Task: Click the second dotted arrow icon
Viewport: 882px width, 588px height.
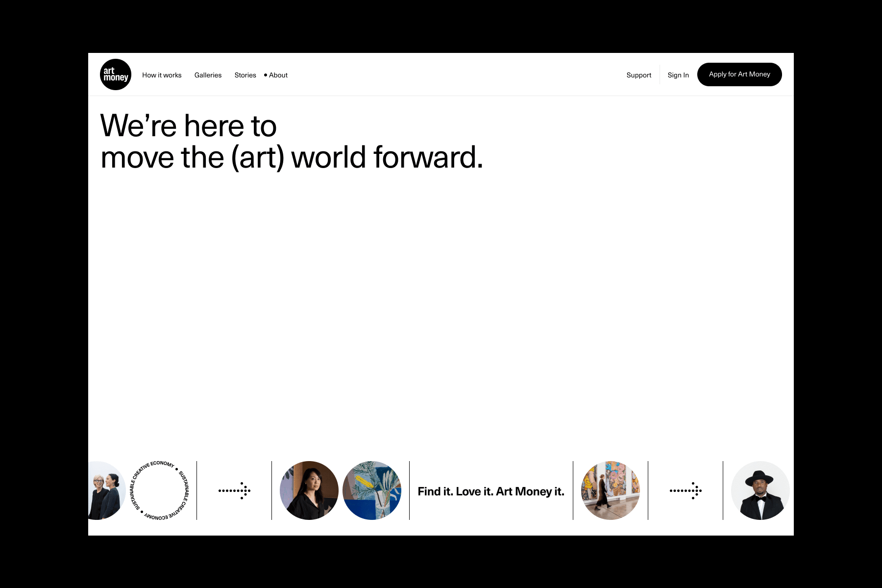Action: (686, 490)
